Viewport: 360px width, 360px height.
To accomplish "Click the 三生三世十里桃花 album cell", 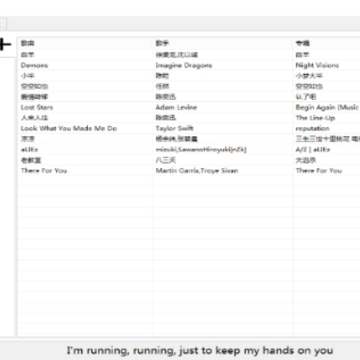I will coord(327,139).
